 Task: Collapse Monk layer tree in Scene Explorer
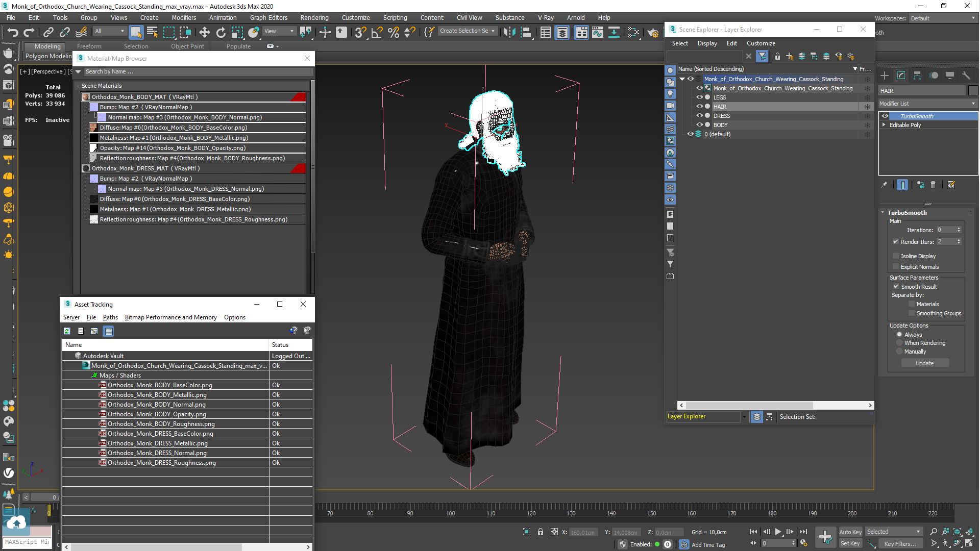click(x=682, y=79)
